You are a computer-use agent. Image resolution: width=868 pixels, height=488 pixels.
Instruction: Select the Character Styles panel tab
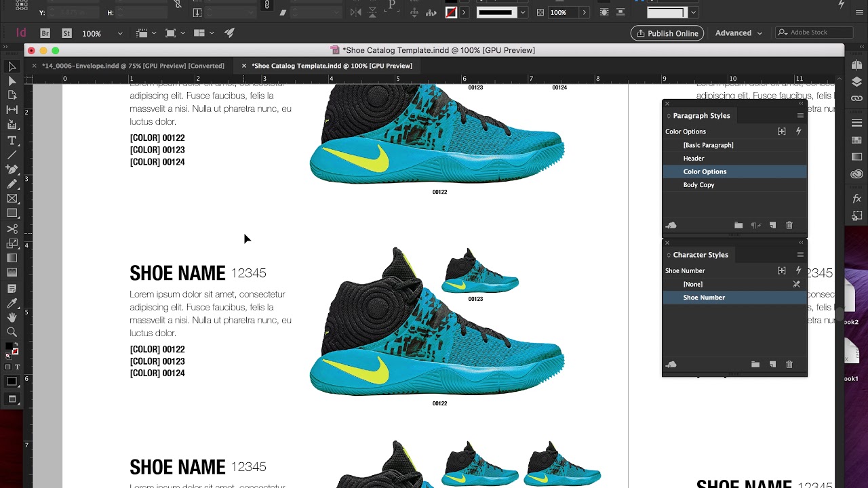click(701, 255)
